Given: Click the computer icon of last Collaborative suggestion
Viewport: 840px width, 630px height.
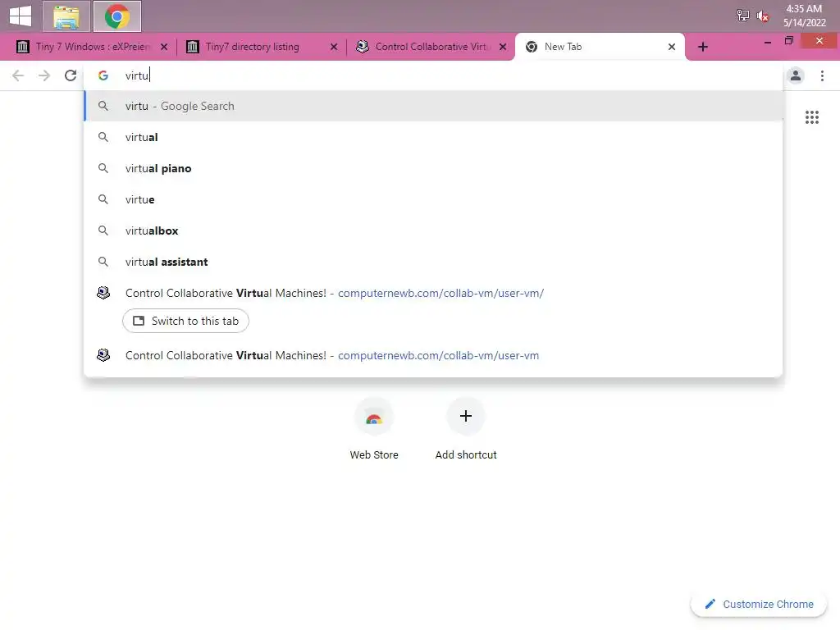Looking at the screenshot, I should [103, 354].
